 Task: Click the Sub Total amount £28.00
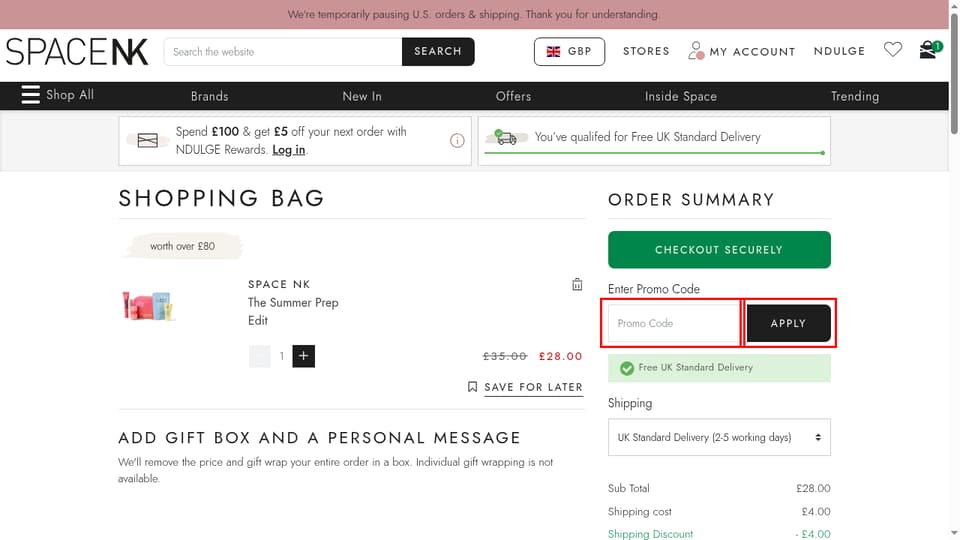coord(813,489)
